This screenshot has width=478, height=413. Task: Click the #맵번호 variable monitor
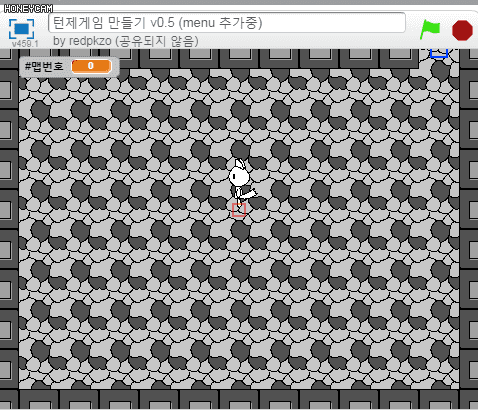pyautogui.click(x=69, y=67)
